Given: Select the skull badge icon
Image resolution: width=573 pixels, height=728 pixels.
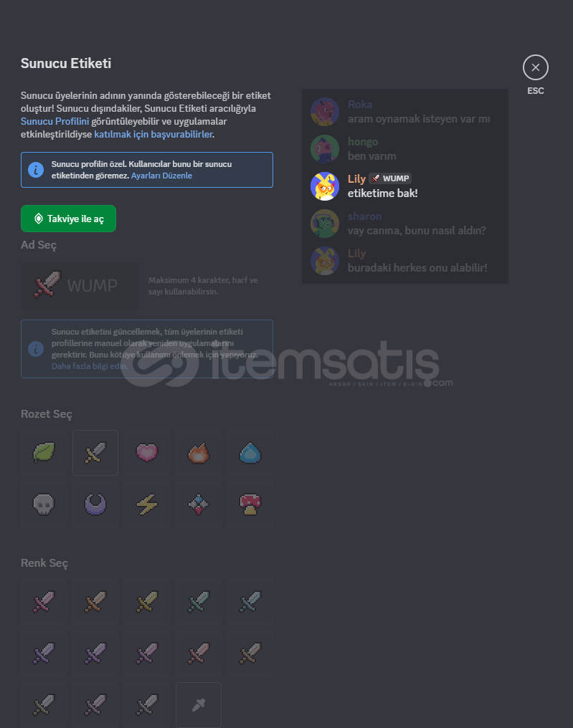Looking at the screenshot, I should 44,504.
